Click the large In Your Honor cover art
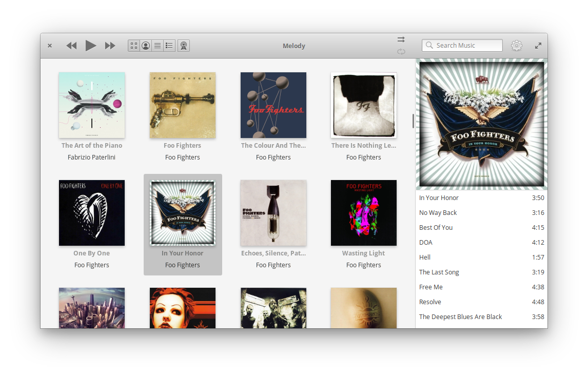Screen dimensions: 588x376 point(481,125)
